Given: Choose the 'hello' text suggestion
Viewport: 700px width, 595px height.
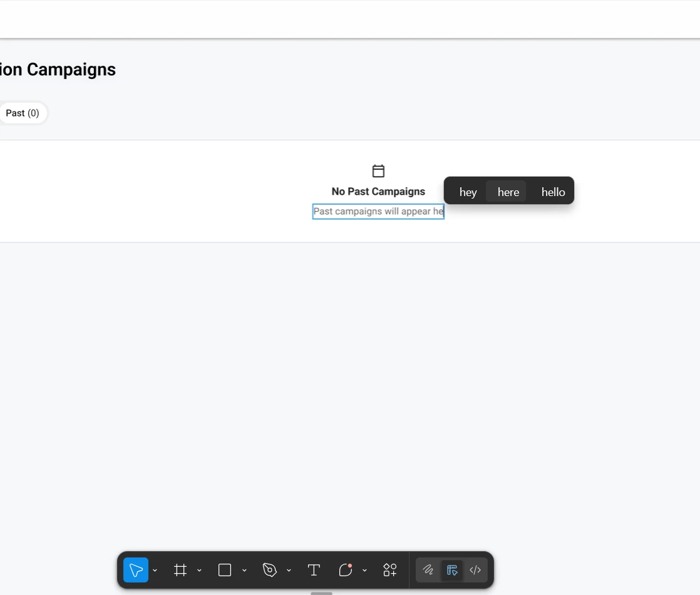Looking at the screenshot, I should [x=553, y=192].
